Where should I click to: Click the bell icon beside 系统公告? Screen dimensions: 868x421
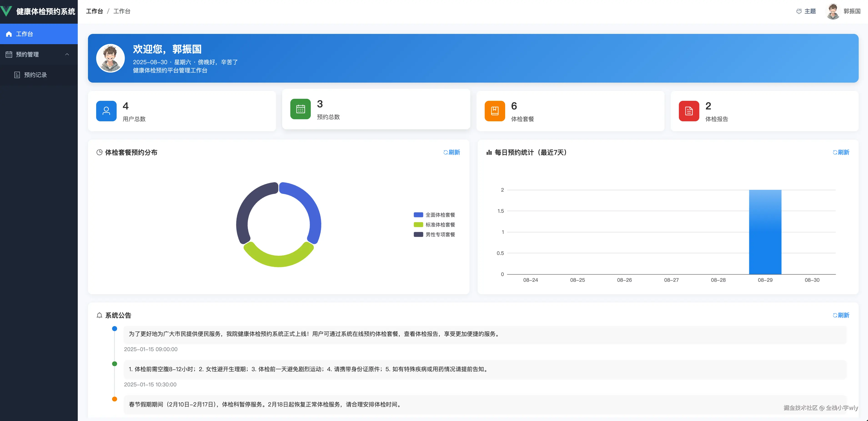click(x=99, y=315)
